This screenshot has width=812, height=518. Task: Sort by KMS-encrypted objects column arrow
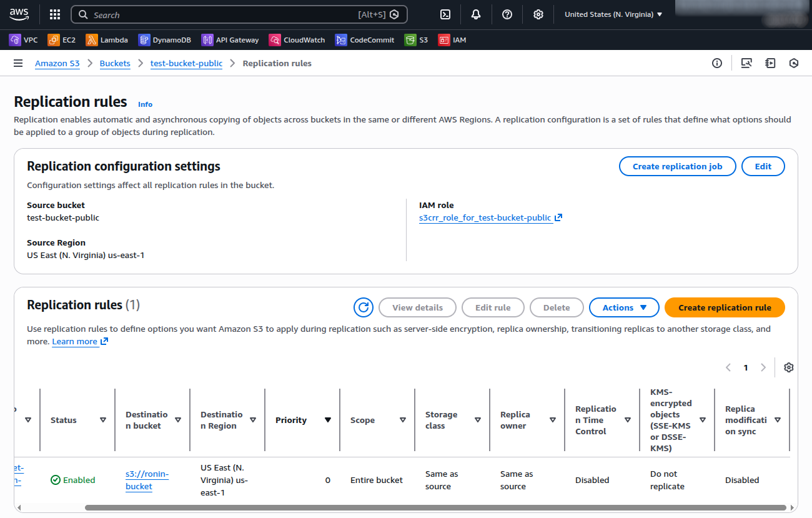tap(703, 420)
